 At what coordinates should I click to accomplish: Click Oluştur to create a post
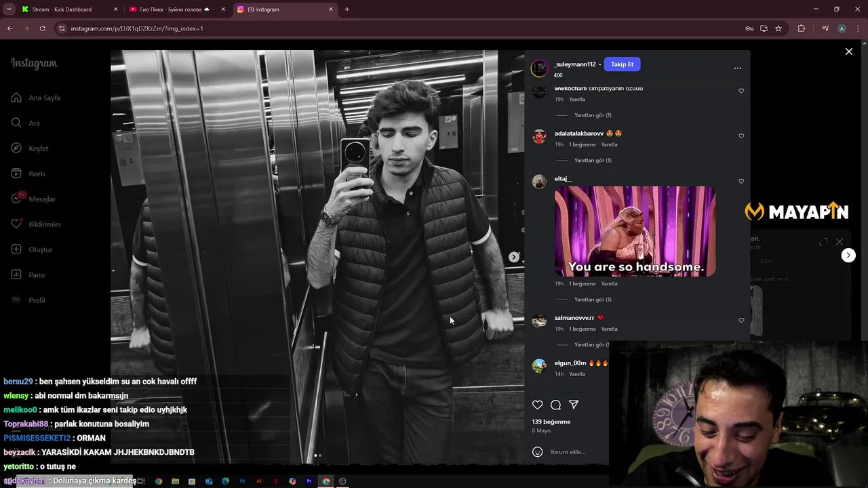(x=32, y=249)
